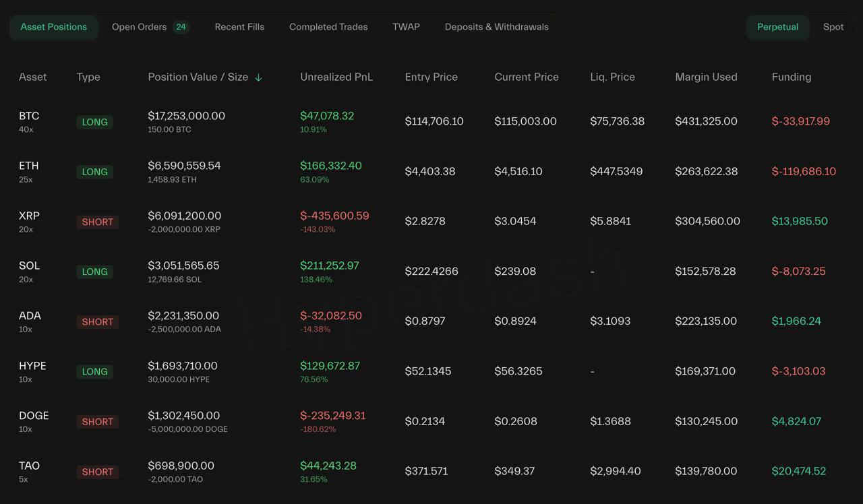Click the LONG badge in HYPE row

[x=94, y=371]
